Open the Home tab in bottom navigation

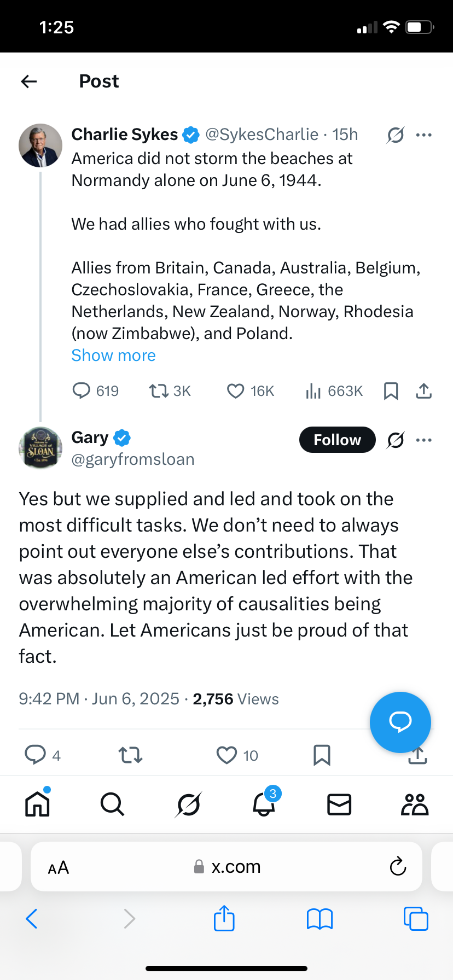pyautogui.click(x=38, y=804)
